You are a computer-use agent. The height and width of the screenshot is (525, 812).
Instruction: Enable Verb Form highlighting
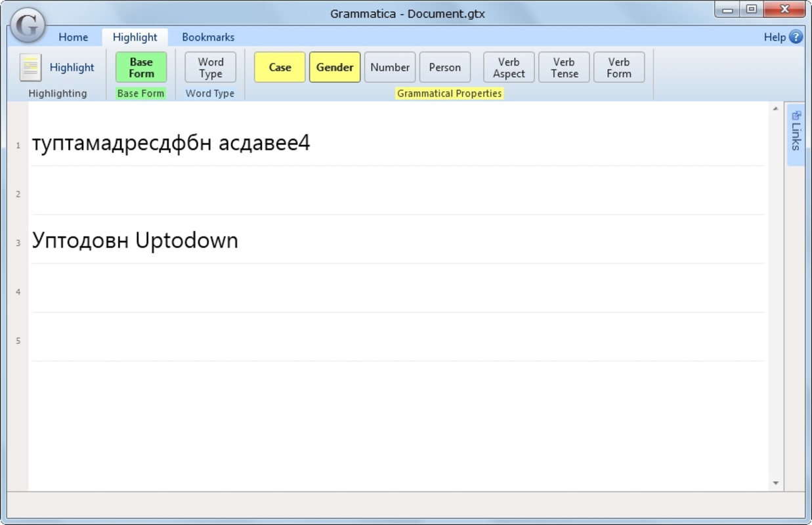[x=619, y=67]
